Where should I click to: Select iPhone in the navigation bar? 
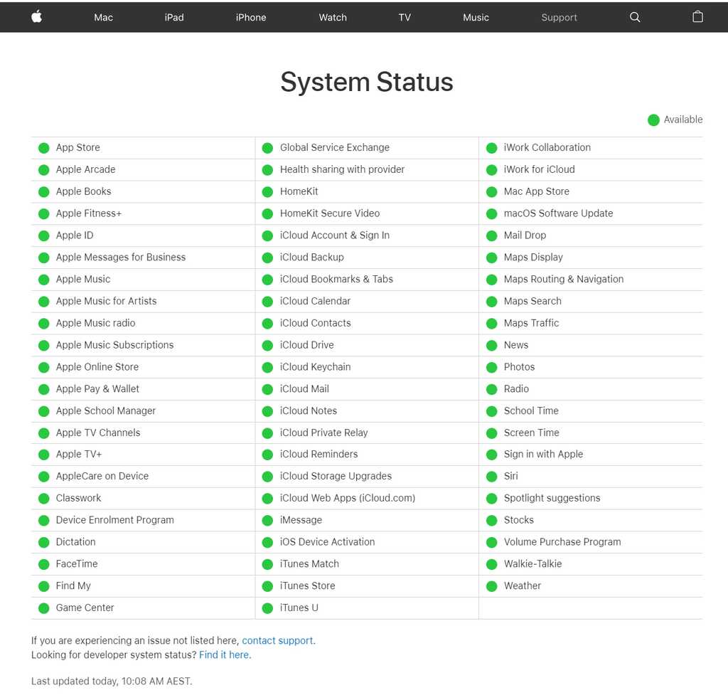[250, 17]
